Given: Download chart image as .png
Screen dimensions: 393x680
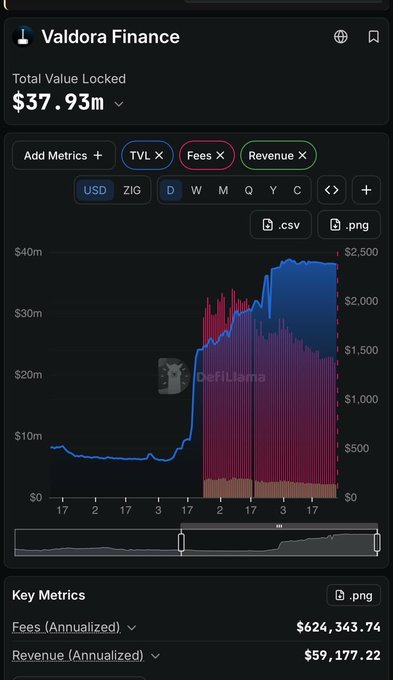Looking at the screenshot, I should point(349,225).
